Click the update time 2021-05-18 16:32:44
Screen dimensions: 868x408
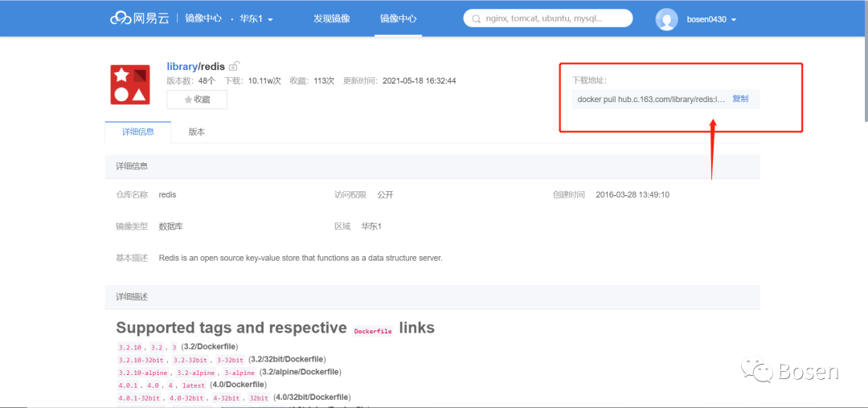coord(419,80)
